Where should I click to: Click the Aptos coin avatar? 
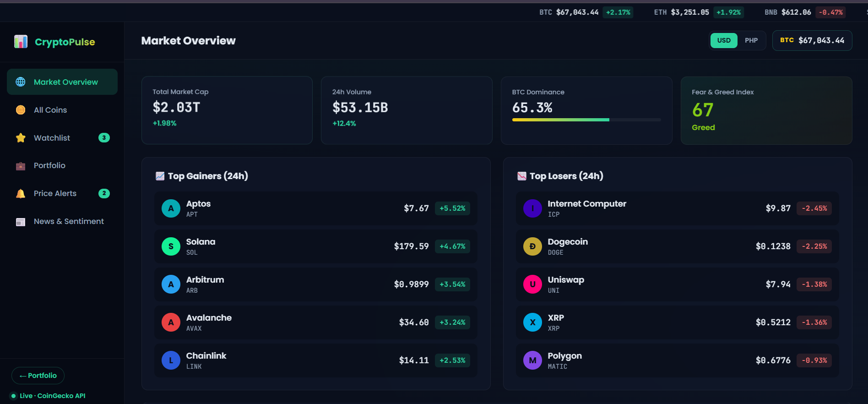point(171,208)
